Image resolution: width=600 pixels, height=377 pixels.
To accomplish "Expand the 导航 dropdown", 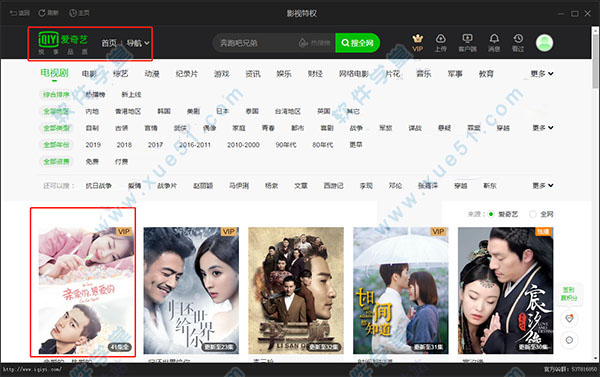I will click(138, 43).
